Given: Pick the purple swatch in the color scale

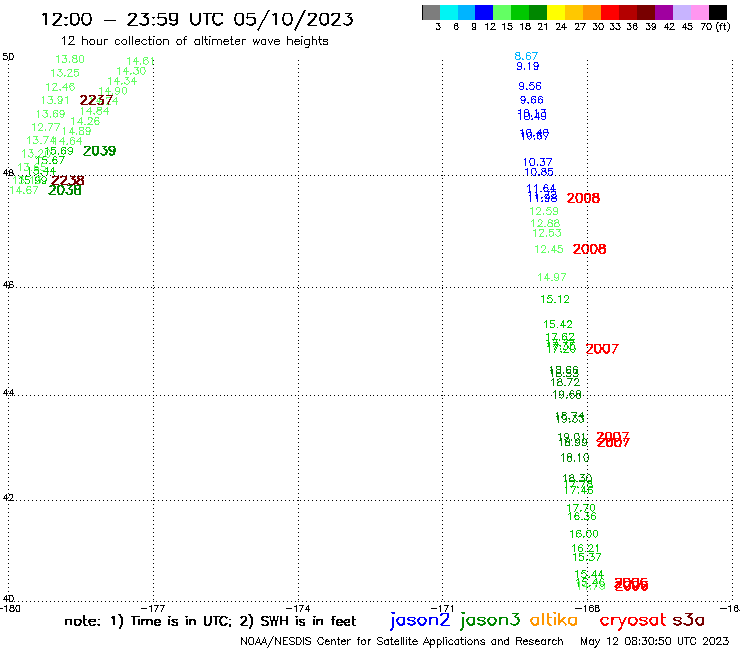Looking at the screenshot, I should point(664,12).
